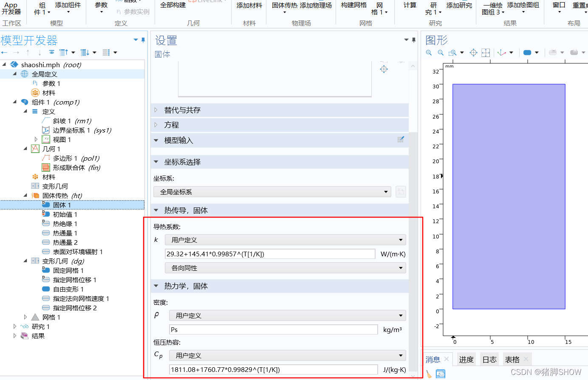
Task: Collapse the 变形几何 (dg) node
Action: (25, 261)
